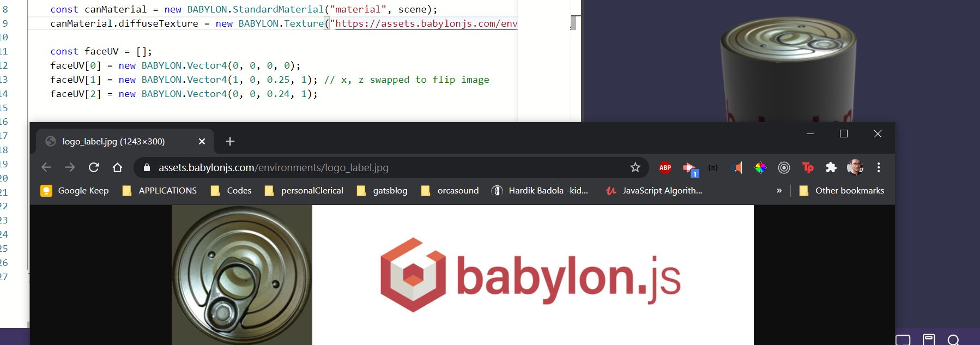
Task: Go to the browser Home page
Action: tap(117, 167)
